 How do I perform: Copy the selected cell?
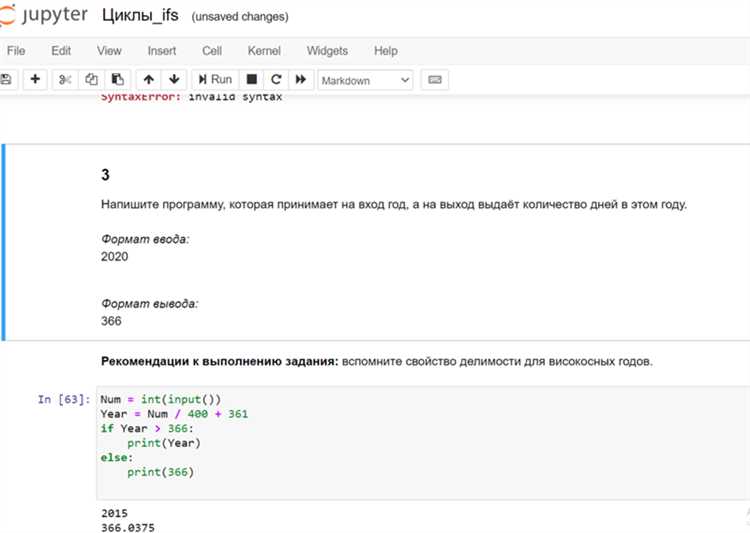pos(92,79)
